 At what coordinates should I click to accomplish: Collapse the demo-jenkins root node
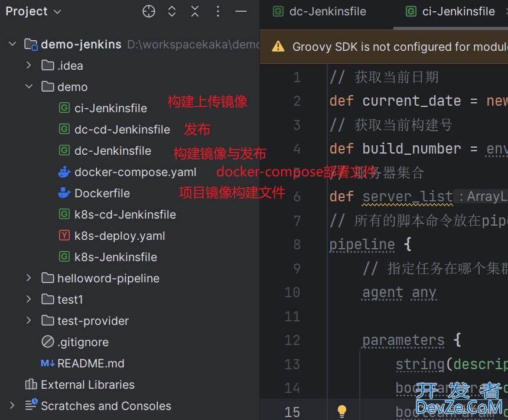click(12, 44)
